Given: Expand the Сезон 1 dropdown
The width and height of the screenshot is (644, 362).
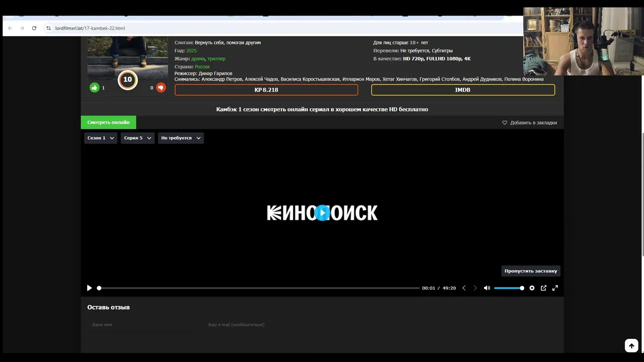Looking at the screenshot, I should [101, 138].
